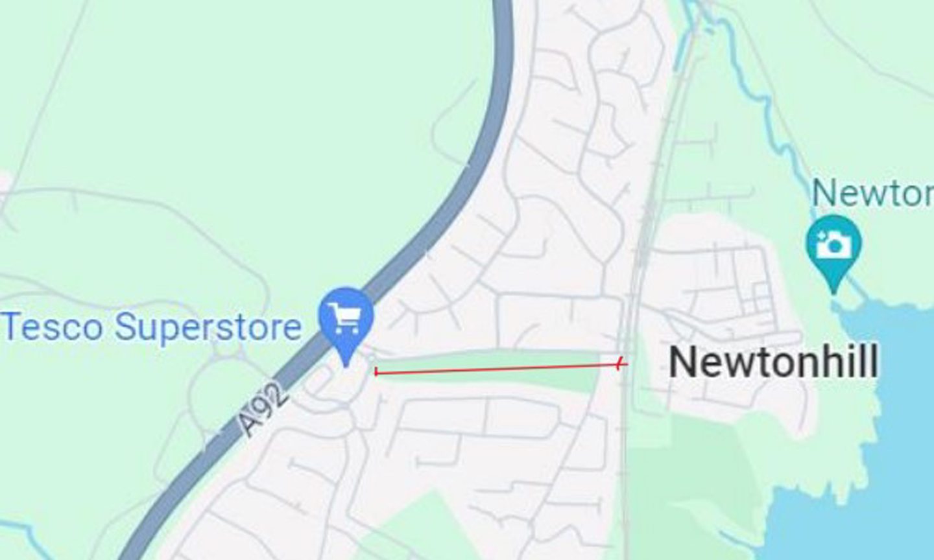Select the Newtonhill town label
This screenshot has height=560, width=934.
click(x=774, y=362)
